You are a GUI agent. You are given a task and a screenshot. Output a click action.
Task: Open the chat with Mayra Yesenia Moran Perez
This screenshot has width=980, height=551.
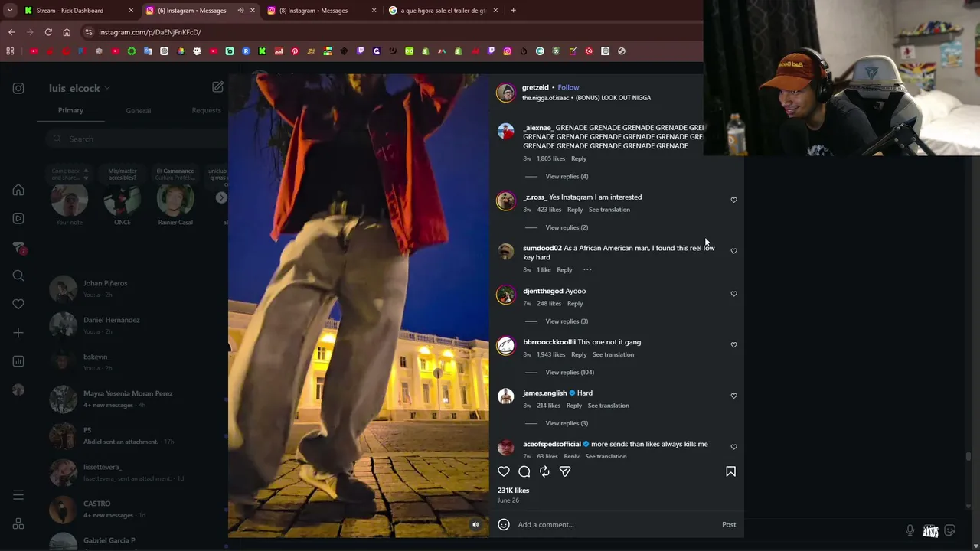(132, 399)
